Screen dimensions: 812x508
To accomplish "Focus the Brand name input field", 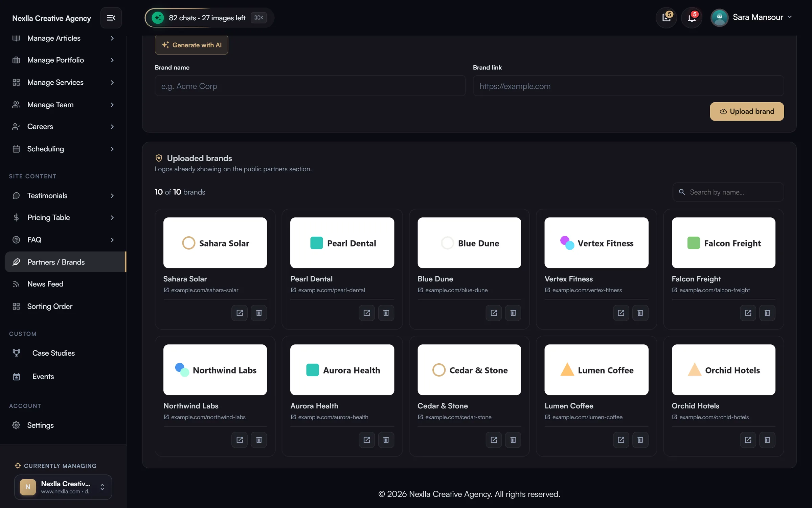I will tap(310, 86).
